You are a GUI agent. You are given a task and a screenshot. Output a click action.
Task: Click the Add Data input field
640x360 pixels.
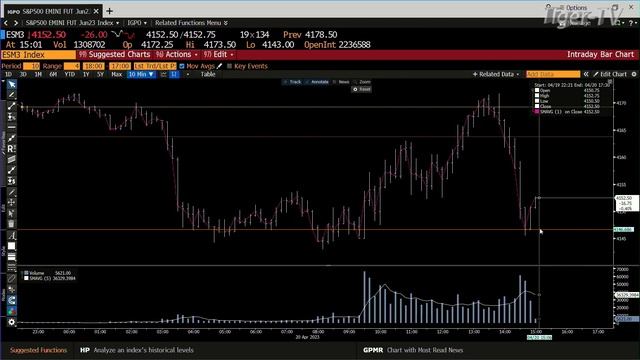click(x=553, y=74)
